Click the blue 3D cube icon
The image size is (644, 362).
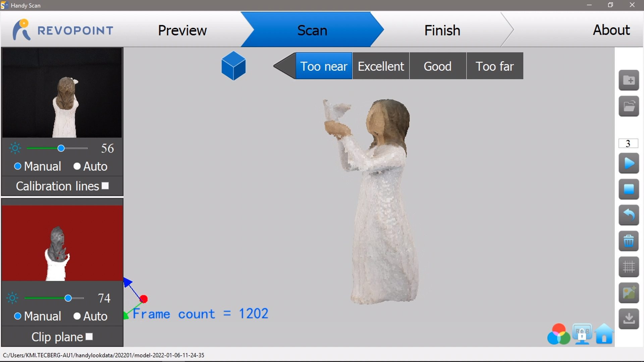(233, 66)
